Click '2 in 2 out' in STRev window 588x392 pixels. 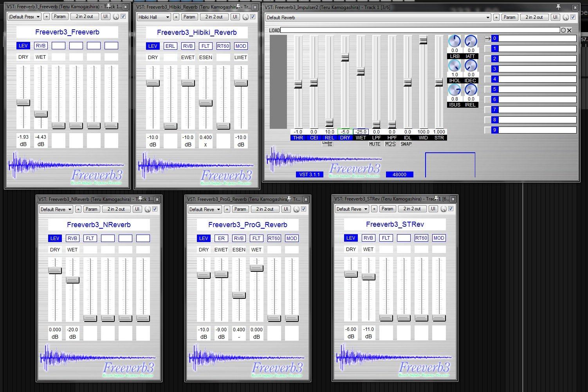[412, 209]
